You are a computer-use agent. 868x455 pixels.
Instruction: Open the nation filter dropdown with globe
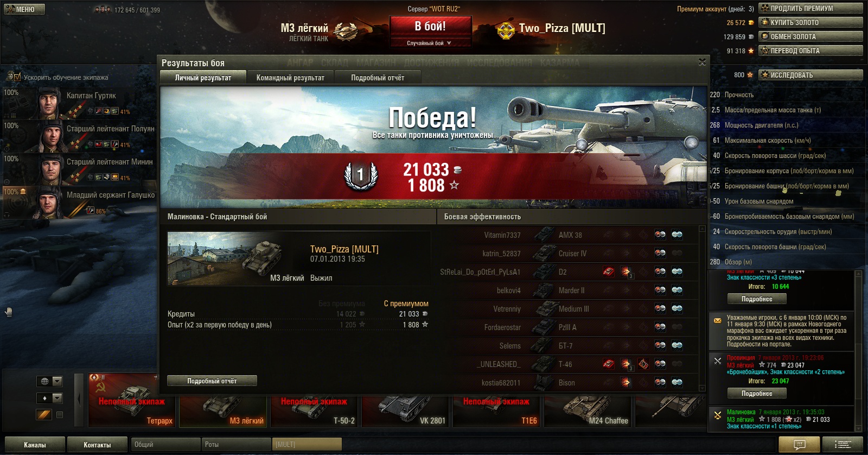pyautogui.click(x=49, y=381)
